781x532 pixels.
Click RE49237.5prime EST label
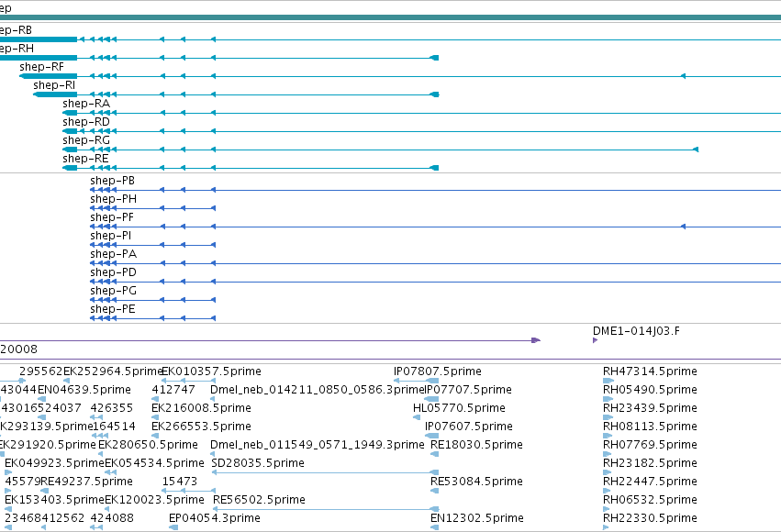86,482
